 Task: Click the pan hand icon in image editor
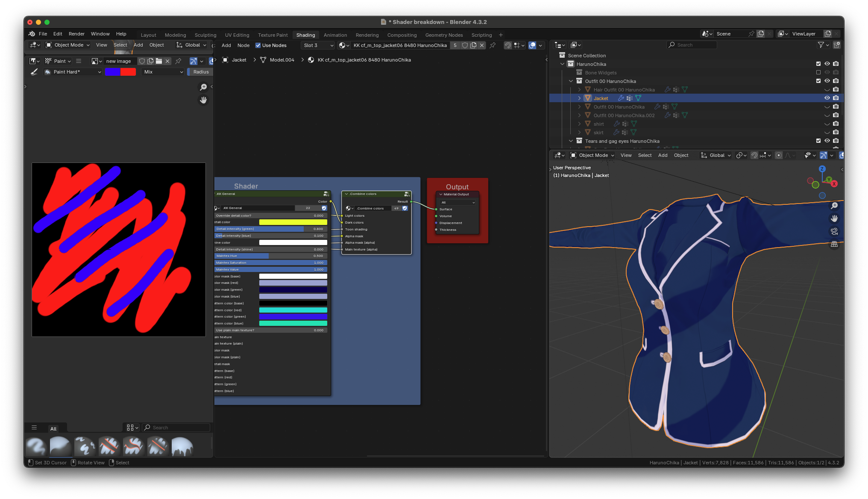pos(203,100)
